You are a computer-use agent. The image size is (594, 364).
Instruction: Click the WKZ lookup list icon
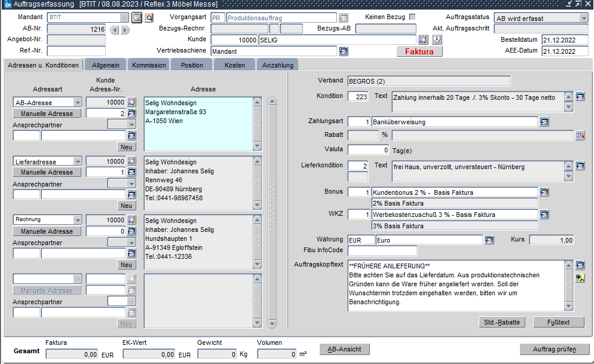click(544, 215)
